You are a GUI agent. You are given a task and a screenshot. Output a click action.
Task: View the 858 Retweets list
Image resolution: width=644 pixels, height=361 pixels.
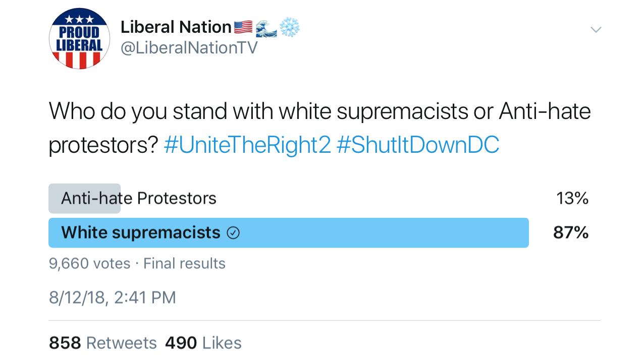(x=103, y=343)
